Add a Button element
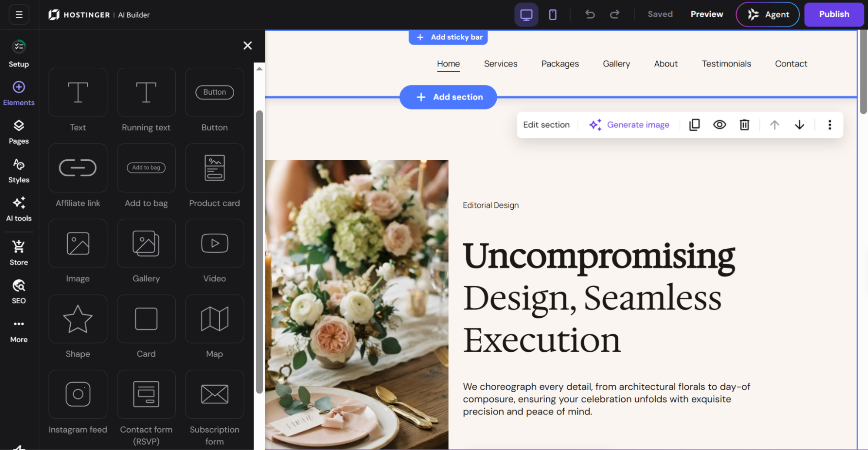Viewport: 868px width, 450px height. (x=215, y=92)
